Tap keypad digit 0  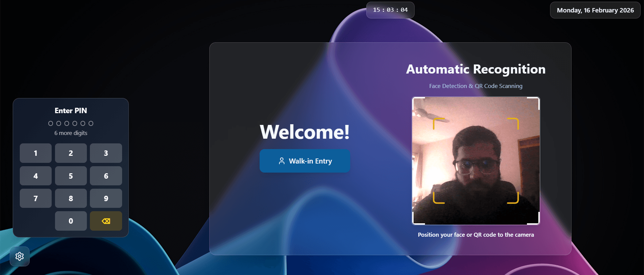(x=71, y=221)
